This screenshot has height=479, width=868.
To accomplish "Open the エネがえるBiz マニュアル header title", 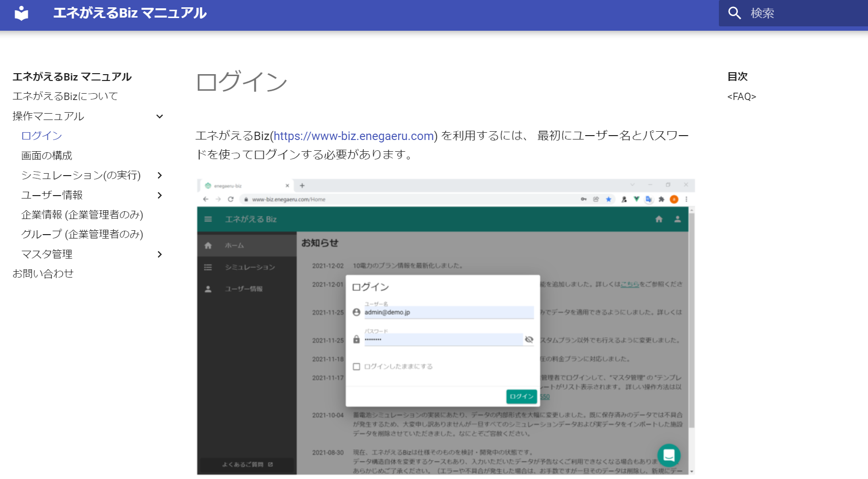I will pyautogui.click(x=130, y=13).
